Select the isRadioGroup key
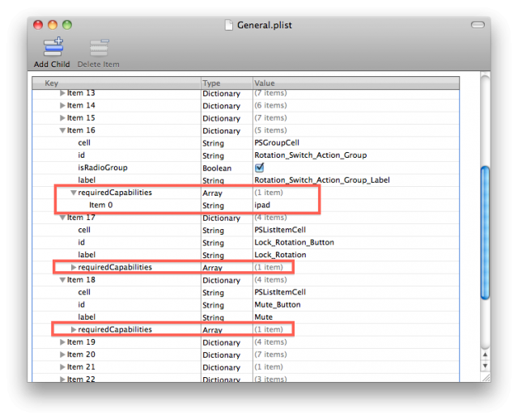Image resolution: width=518 pixels, height=420 pixels. coord(103,168)
